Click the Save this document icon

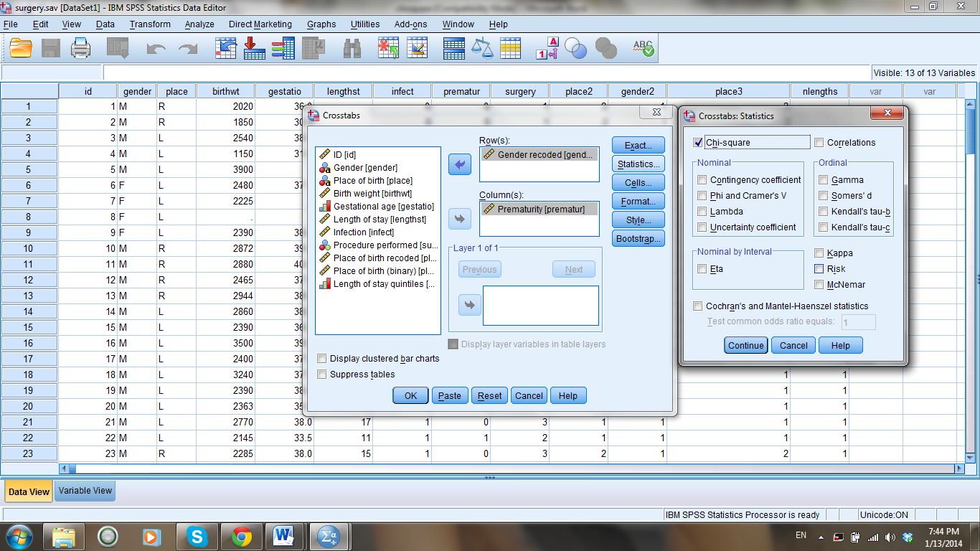(x=51, y=48)
